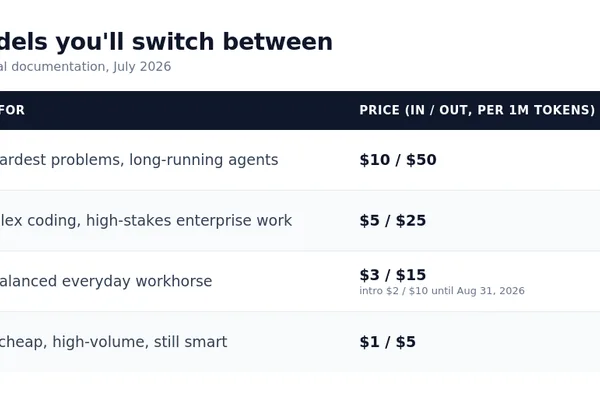Click the description mentioning 'problems, long-running agents'
The image size is (600, 400).
[x=139, y=160]
